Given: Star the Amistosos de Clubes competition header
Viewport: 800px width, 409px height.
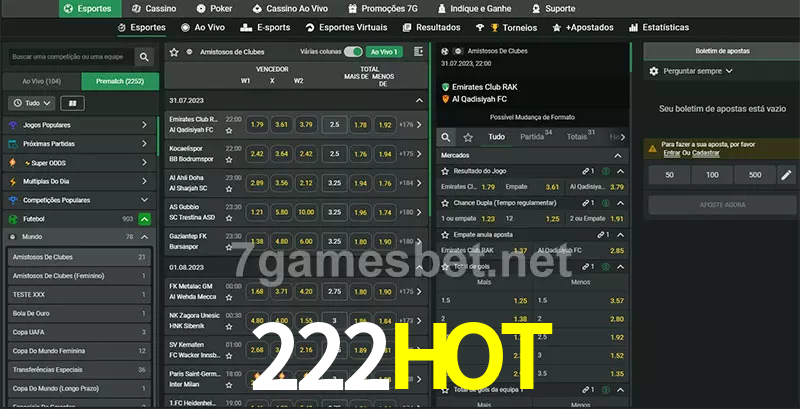Looking at the screenshot, I should click(174, 52).
